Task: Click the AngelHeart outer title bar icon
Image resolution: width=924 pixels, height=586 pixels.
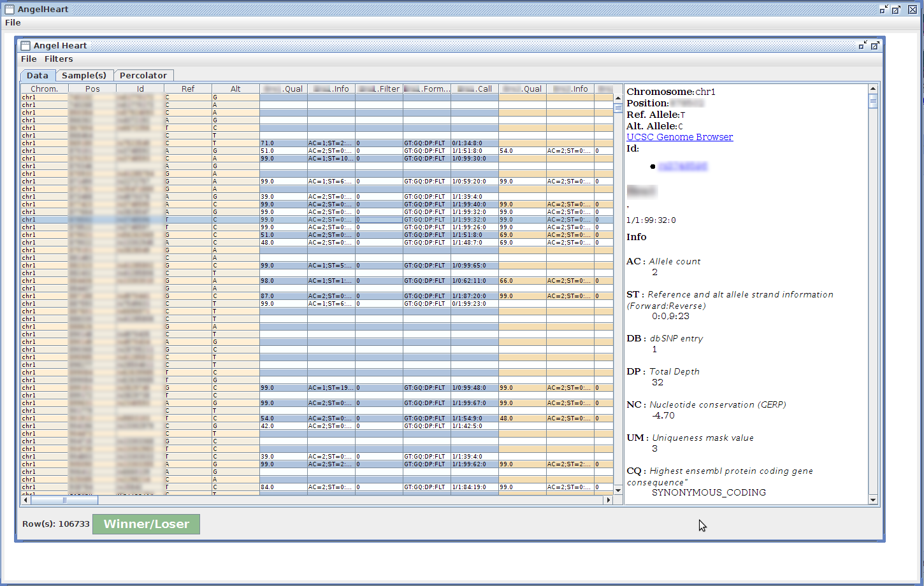Action: (x=10, y=10)
